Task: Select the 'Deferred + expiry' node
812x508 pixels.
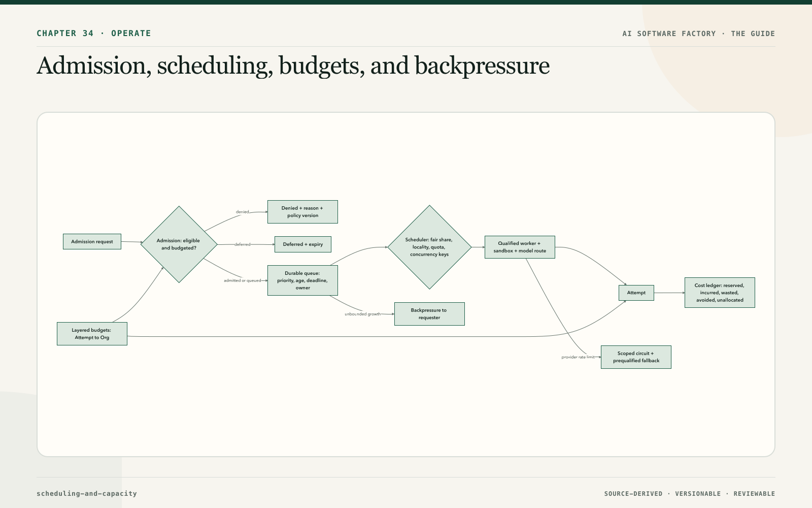Action: [x=303, y=244]
